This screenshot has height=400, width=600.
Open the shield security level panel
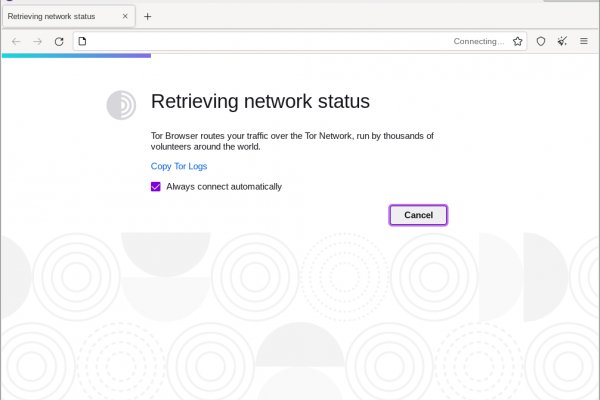541,42
